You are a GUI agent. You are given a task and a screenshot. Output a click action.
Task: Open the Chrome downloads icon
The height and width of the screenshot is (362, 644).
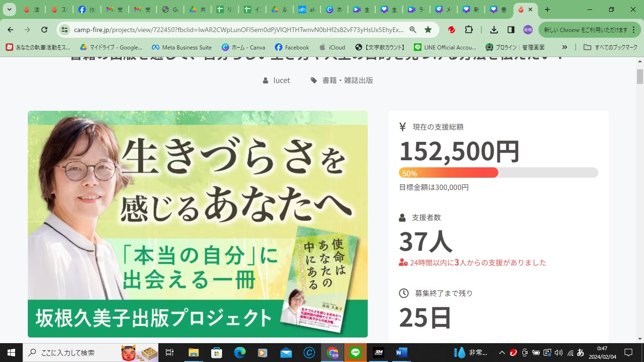pyautogui.click(x=494, y=30)
